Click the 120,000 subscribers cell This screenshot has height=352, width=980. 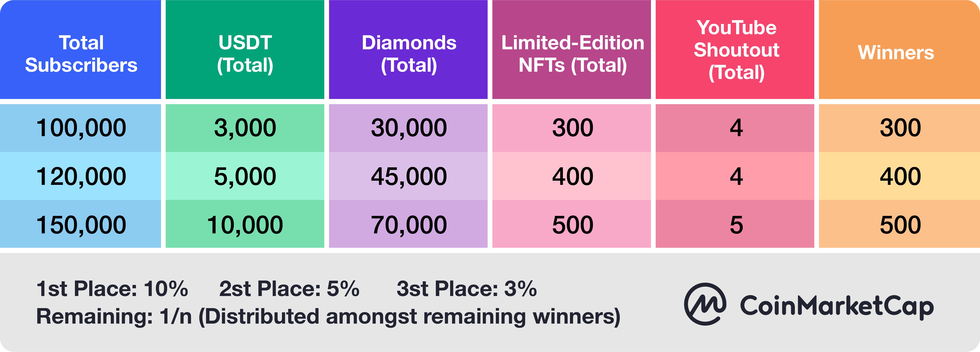(80, 176)
